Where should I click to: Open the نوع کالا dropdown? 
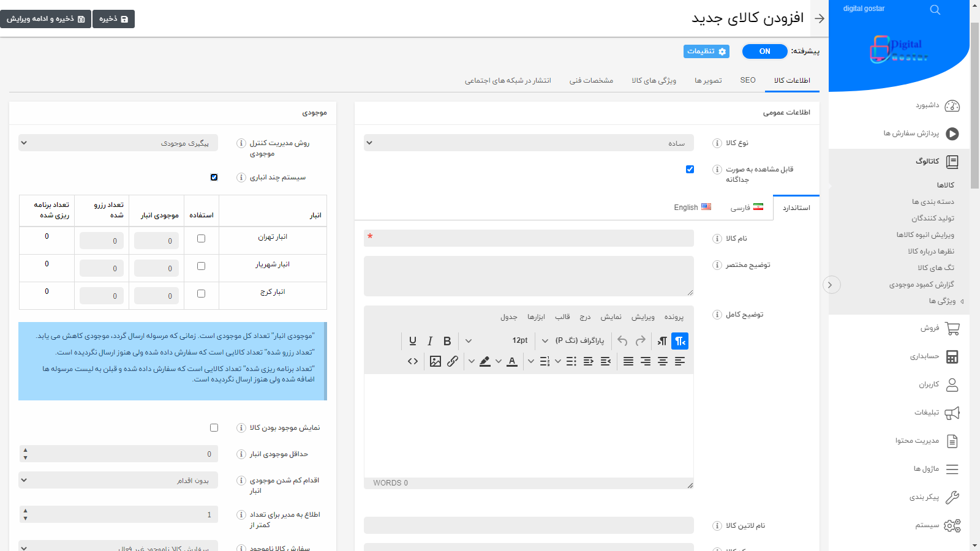[529, 143]
